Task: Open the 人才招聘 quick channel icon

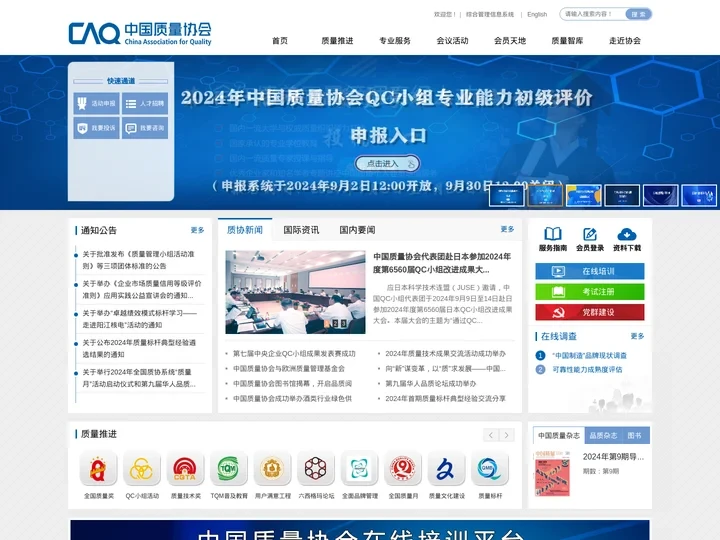Action: point(145,103)
